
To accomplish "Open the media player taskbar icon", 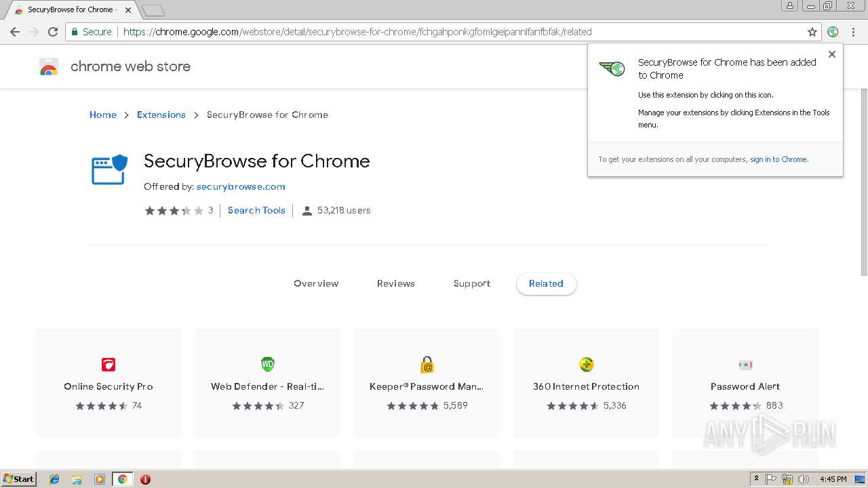I will pos(100,479).
